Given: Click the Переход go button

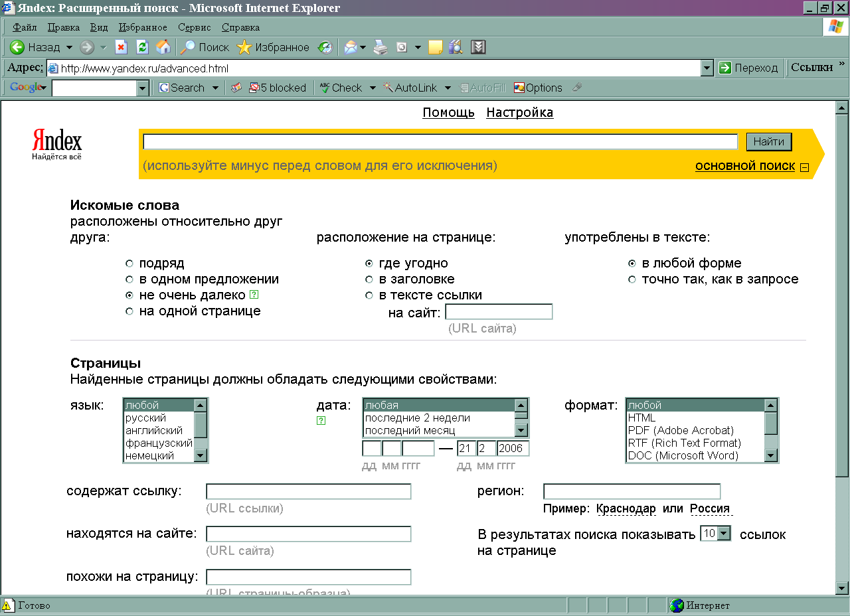Looking at the screenshot, I should coord(748,68).
